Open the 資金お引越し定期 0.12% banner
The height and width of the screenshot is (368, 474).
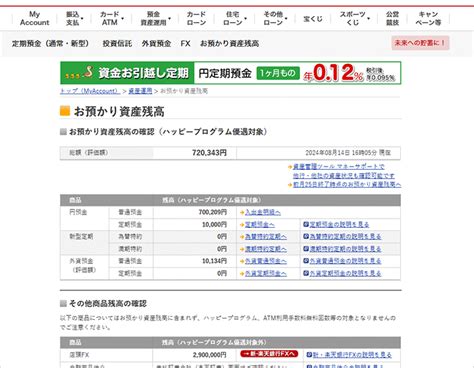click(x=230, y=73)
